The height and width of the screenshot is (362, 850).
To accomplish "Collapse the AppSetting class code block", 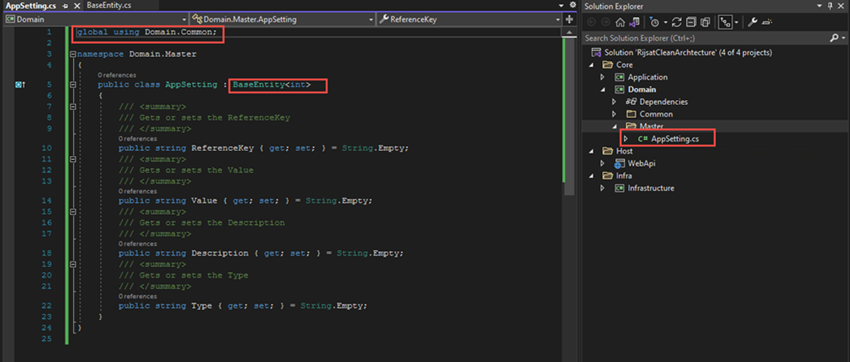I will [x=73, y=85].
